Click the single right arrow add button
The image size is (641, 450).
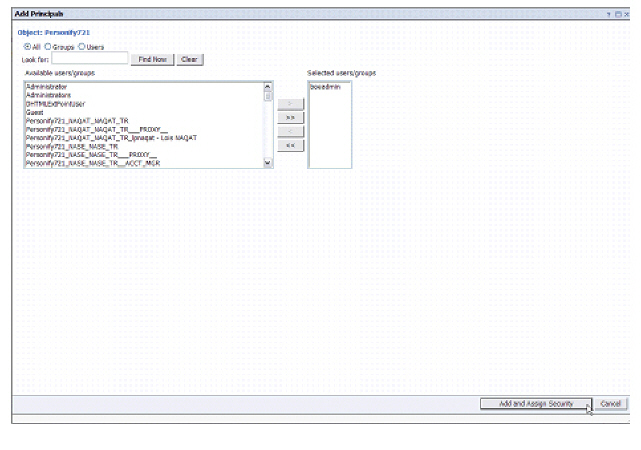tap(289, 103)
